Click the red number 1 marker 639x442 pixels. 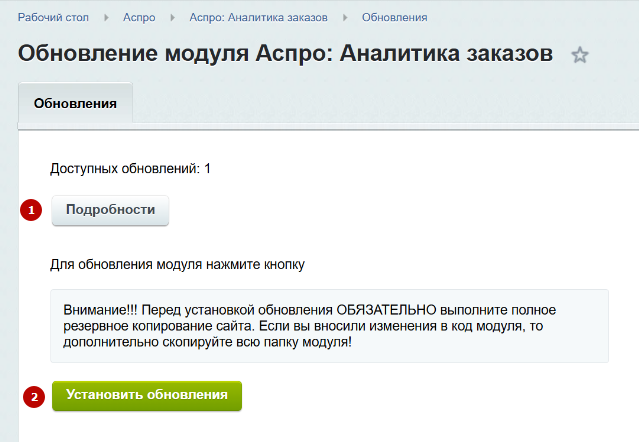click(31, 210)
